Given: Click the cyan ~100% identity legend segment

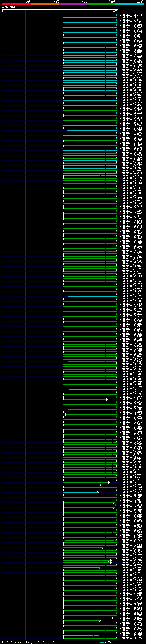Looking at the screenshot, I should (x=130, y=4).
